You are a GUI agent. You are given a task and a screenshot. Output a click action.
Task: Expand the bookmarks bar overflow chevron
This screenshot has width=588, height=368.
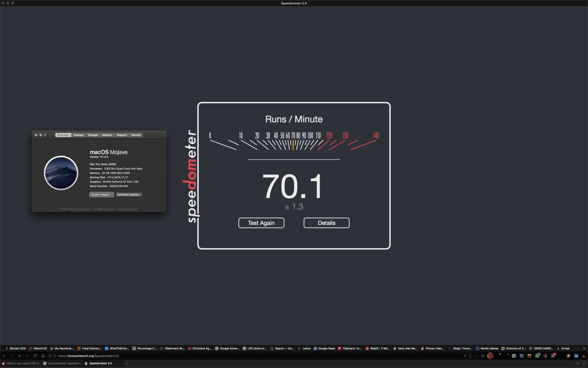pos(584,348)
